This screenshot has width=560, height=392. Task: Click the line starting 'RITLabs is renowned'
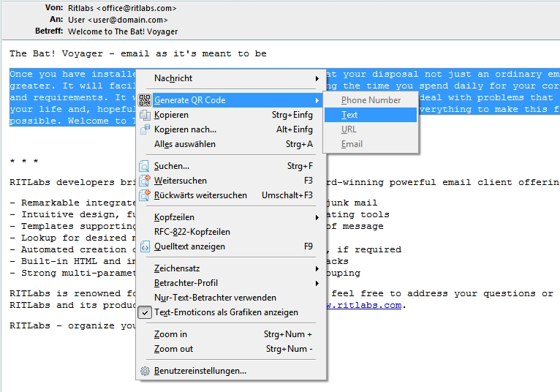72,294
